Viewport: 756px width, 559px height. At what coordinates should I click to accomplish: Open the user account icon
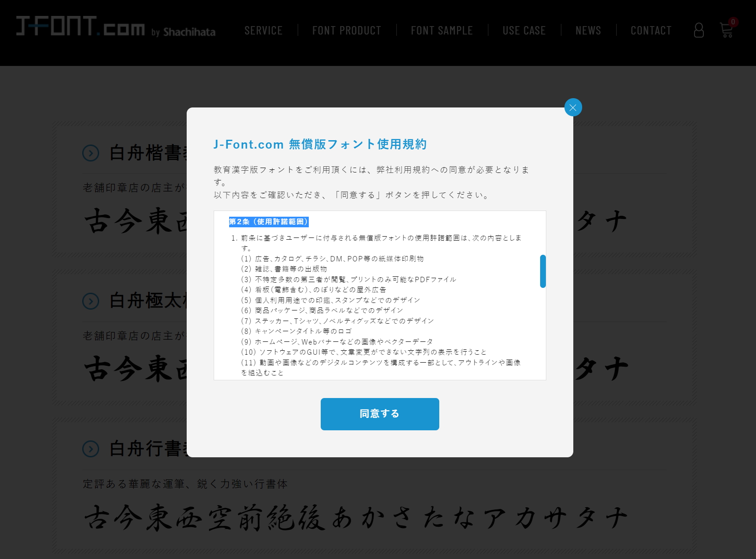tap(699, 30)
